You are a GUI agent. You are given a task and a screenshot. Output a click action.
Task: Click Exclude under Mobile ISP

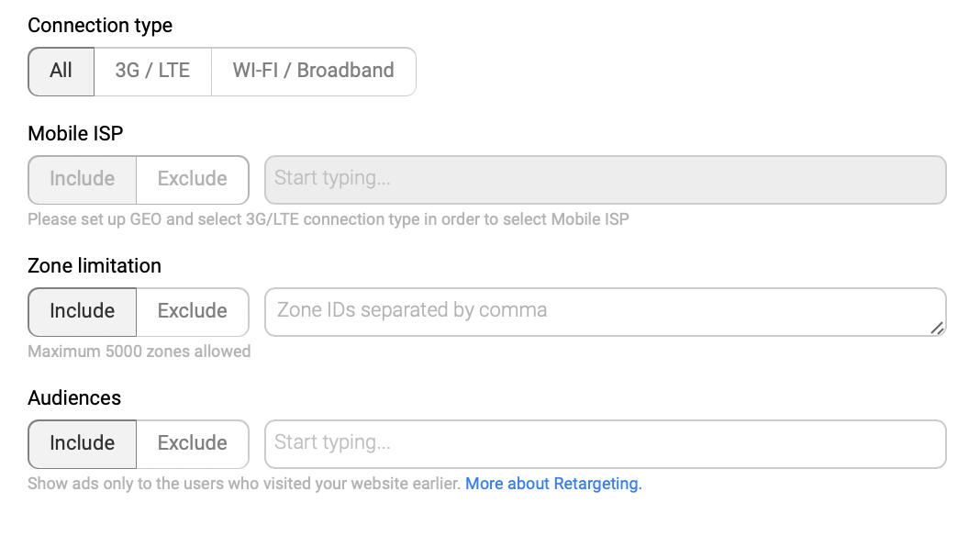192,179
